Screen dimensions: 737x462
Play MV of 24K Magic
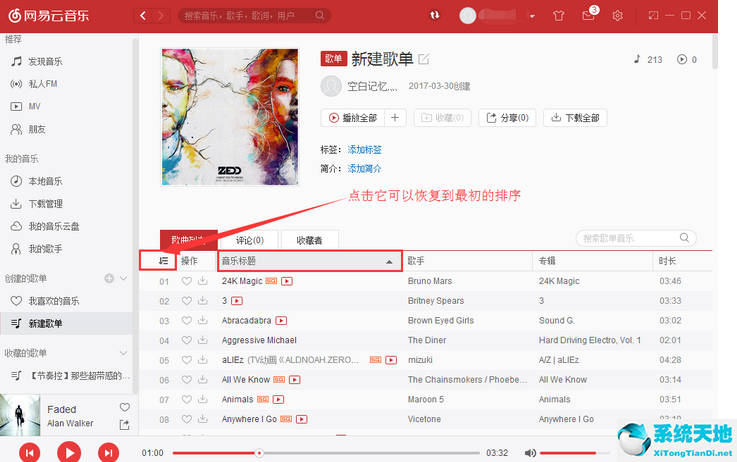click(x=287, y=281)
